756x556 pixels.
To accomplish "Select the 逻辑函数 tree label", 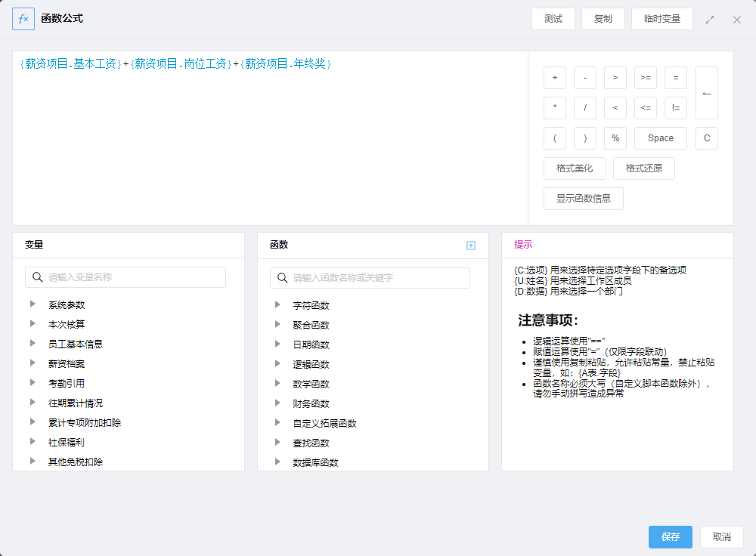I will (x=311, y=364).
